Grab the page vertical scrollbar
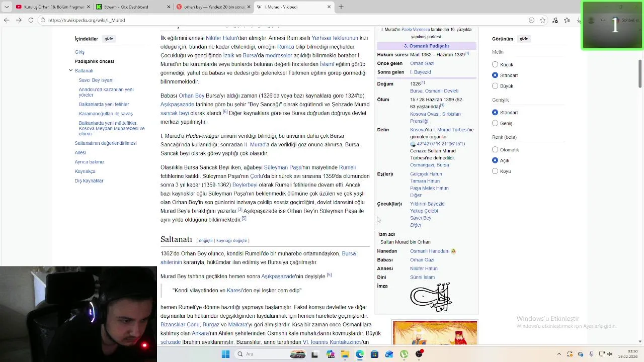 coord(640,73)
